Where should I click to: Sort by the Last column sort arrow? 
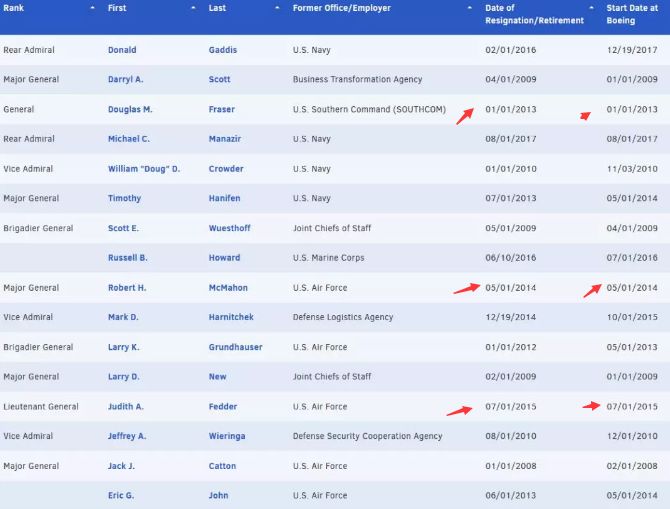[277, 8]
